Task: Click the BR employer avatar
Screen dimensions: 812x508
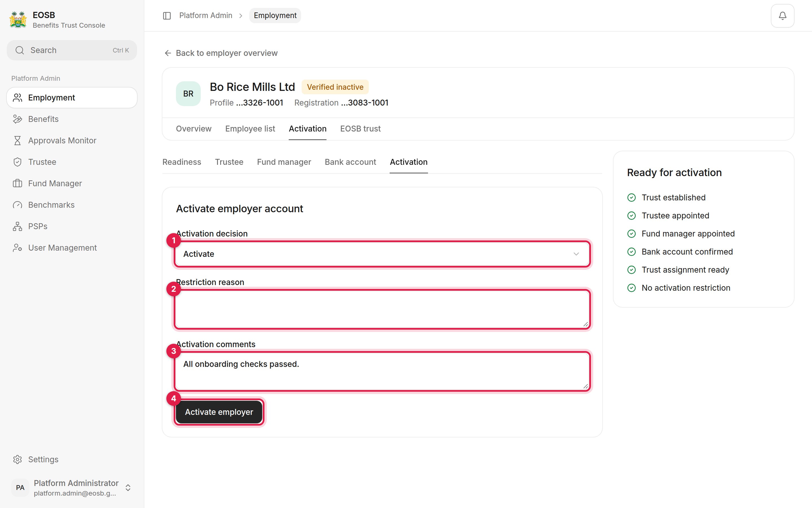Action: pyautogui.click(x=188, y=94)
